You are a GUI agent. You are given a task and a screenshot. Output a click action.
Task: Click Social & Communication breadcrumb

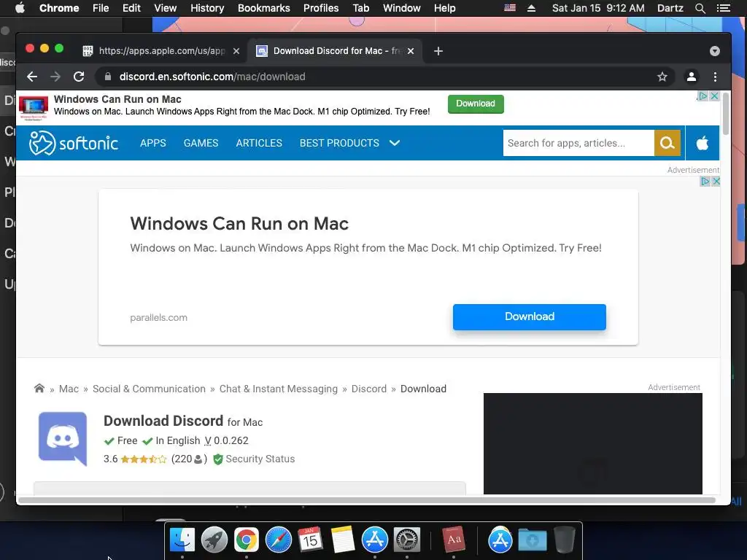[x=149, y=389]
